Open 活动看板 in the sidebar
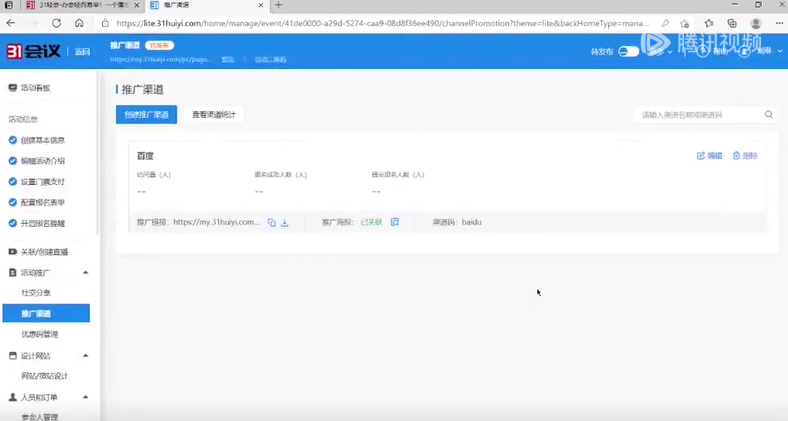 pos(35,88)
